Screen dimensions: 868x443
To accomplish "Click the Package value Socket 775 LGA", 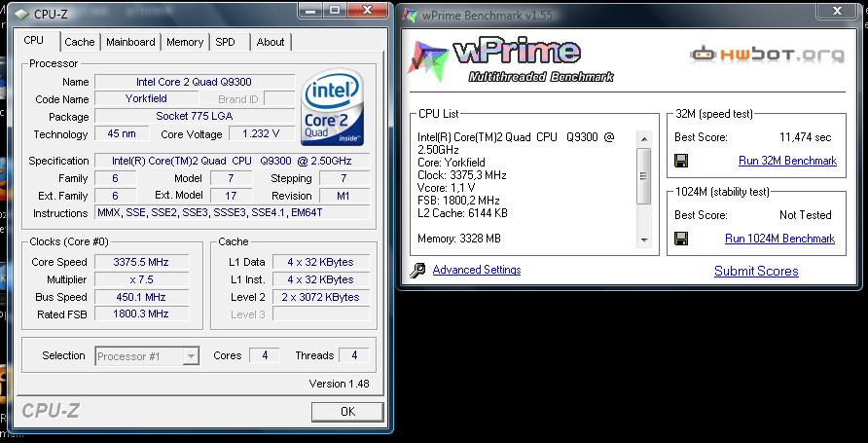I will (x=195, y=116).
